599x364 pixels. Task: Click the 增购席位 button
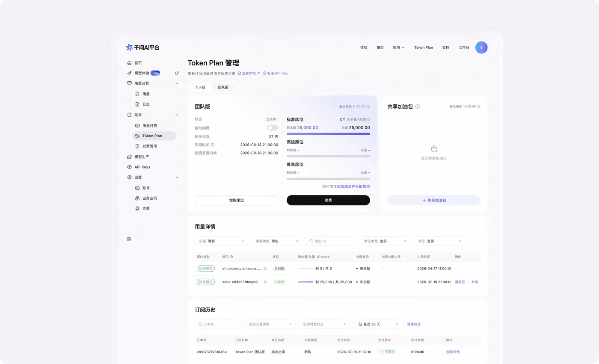coord(236,200)
